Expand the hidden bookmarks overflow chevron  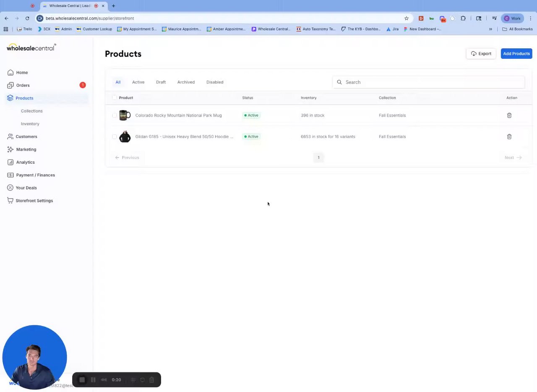490,29
